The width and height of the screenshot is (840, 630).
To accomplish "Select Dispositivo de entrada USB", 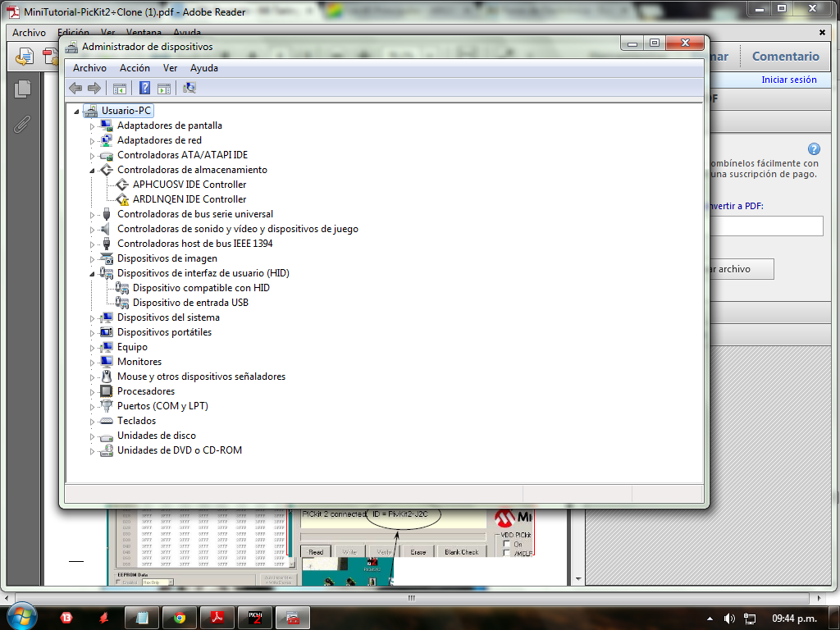I will coord(190,303).
